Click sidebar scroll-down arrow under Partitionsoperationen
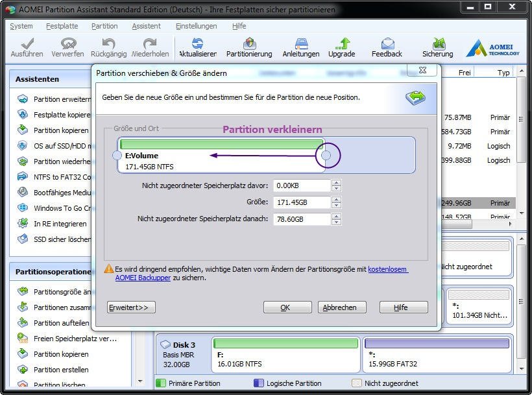The width and height of the screenshot is (532, 395). point(141,381)
